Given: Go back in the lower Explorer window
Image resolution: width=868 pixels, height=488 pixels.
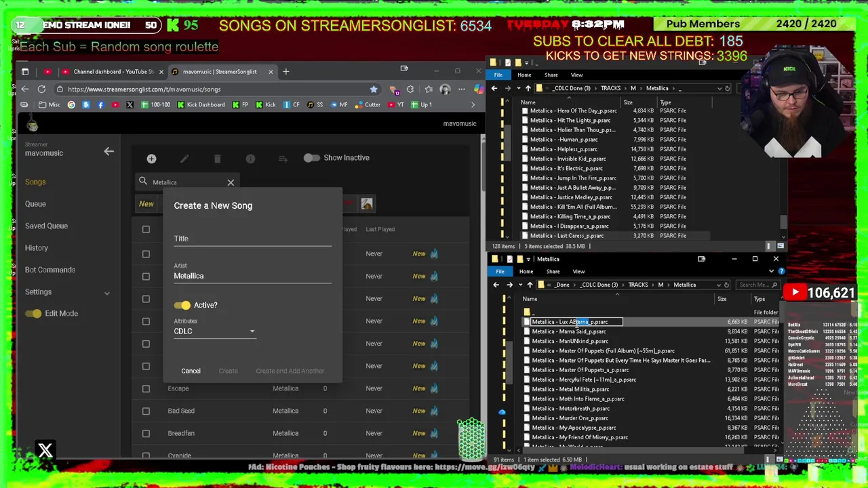Looking at the screenshot, I should (496, 285).
